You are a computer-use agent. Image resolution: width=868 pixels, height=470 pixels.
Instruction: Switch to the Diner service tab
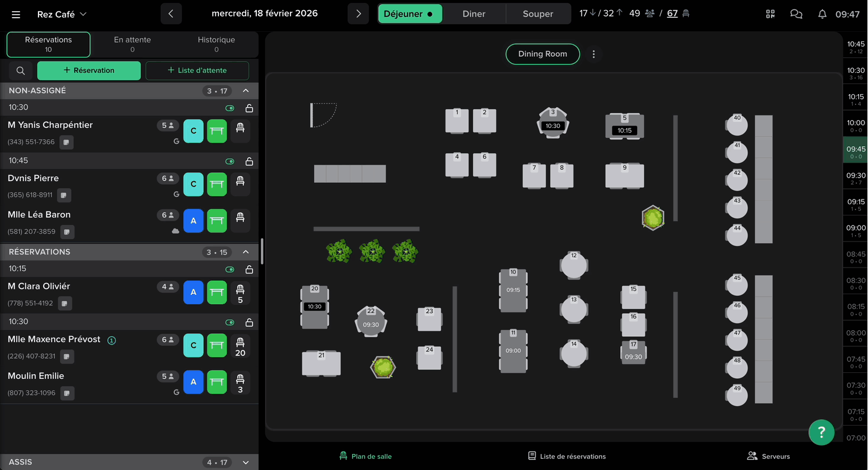473,14
